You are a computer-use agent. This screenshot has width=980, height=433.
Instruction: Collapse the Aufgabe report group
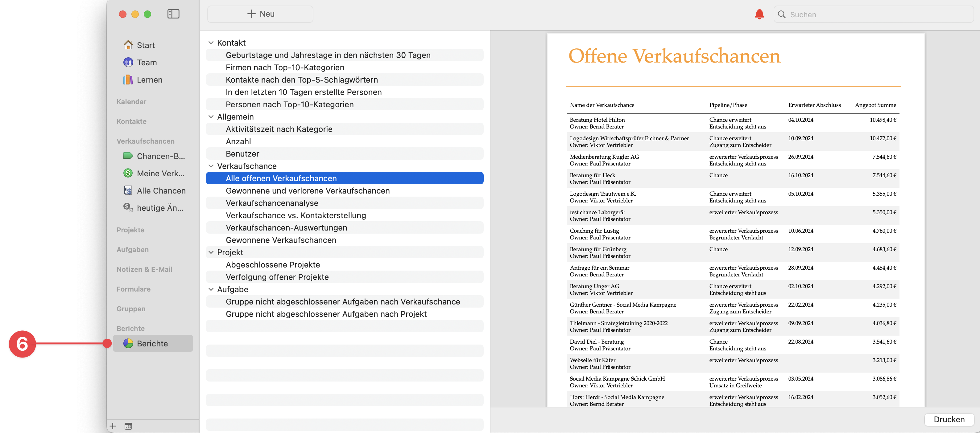point(211,289)
